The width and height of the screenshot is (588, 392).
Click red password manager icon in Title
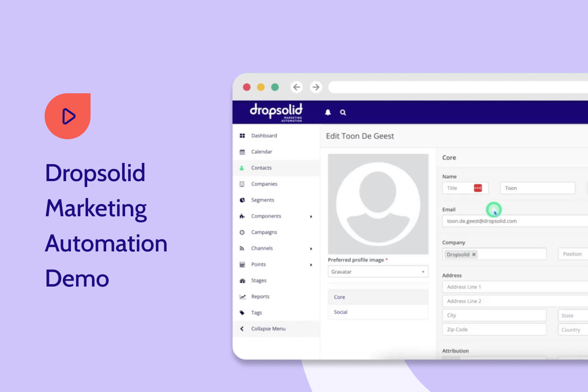[x=478, y=188]
